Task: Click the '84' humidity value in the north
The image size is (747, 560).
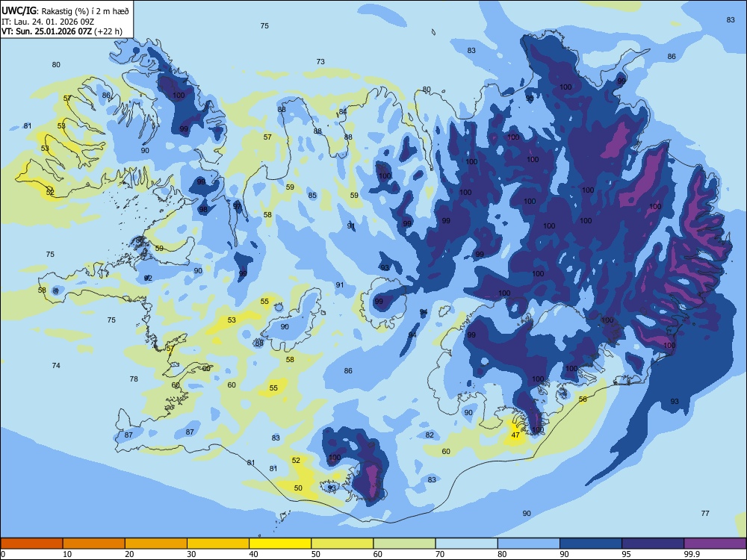Action: click(x=343, y=112)
